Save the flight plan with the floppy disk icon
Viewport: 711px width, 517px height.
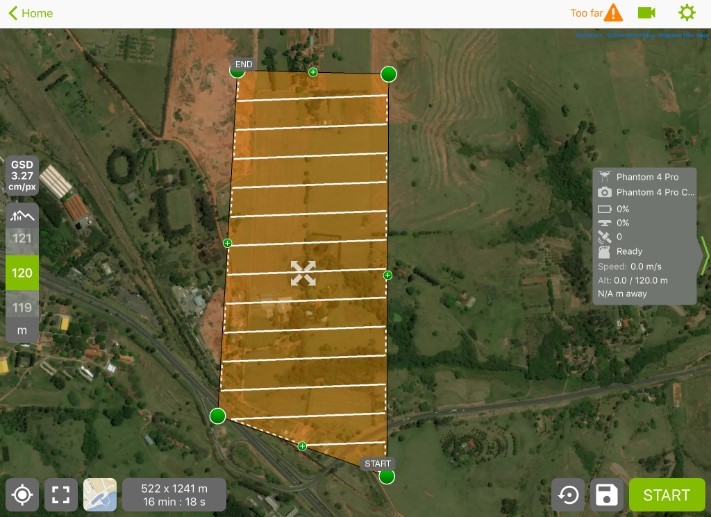click(606, 494)
